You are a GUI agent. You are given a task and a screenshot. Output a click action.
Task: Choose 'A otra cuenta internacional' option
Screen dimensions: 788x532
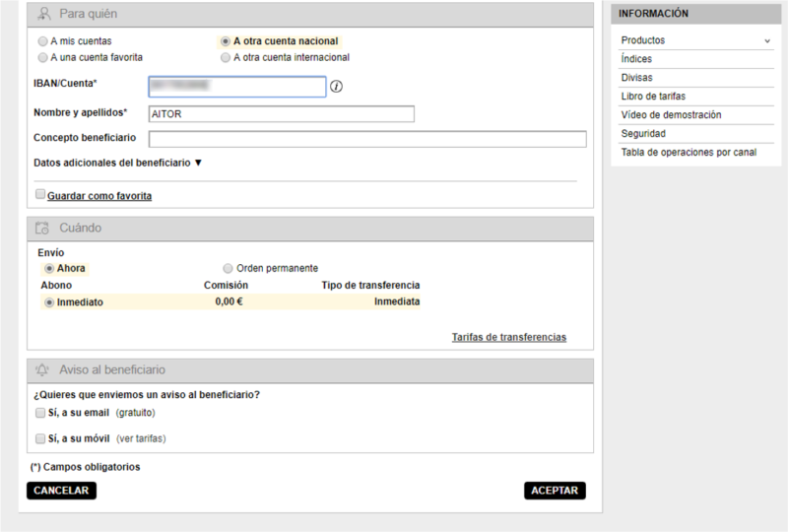coord(226,57)
